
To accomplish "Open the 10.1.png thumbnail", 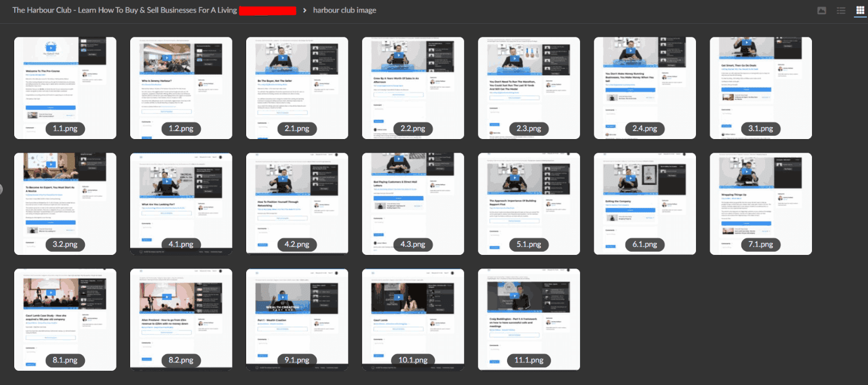I will (x=413, y=319).
